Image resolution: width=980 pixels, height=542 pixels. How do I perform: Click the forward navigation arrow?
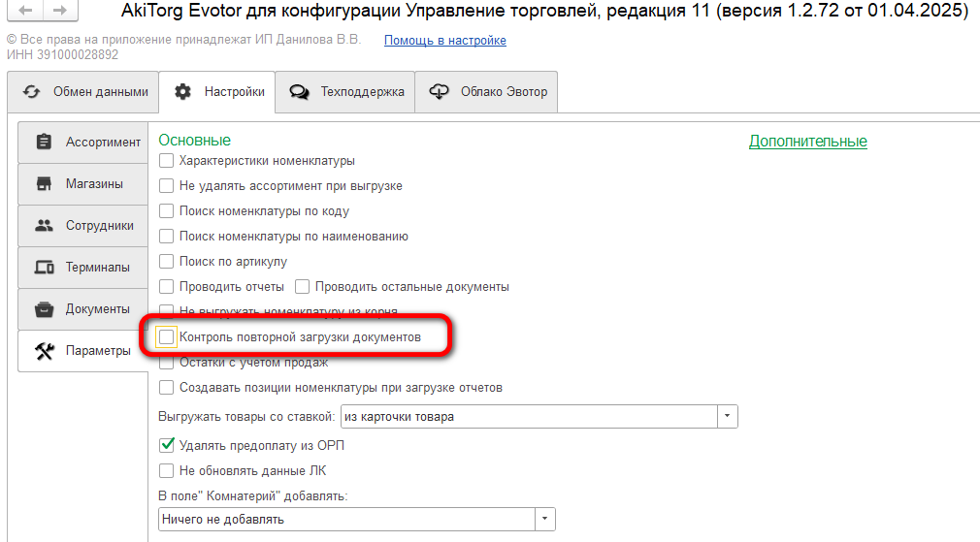point(60,10)
